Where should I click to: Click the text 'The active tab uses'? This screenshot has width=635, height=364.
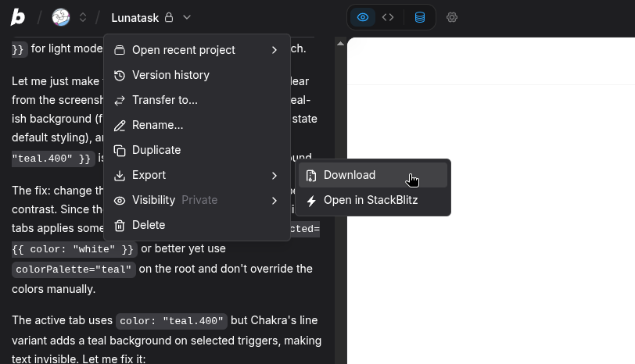click(x=62, y=320)
